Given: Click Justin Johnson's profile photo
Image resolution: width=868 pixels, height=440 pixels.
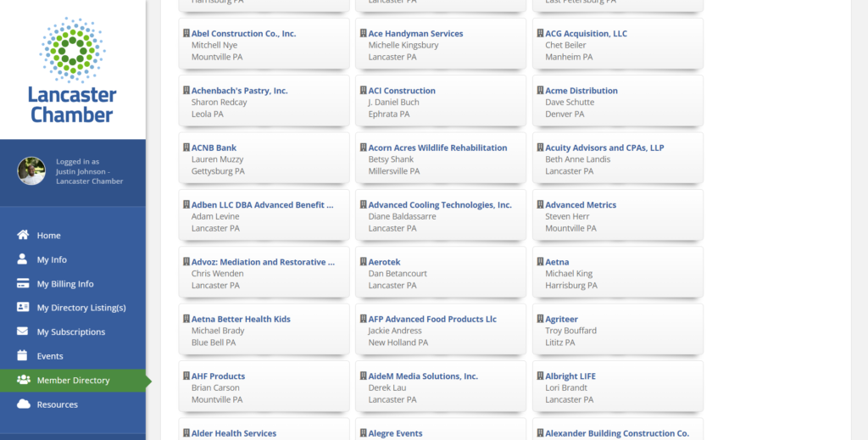Looking at the screenshot, I should [x=31, y=171].
